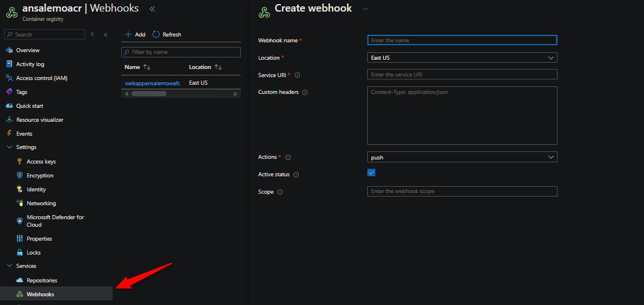This screenshot has height=305, width=644.
Task: Open Create webhook more options ellipsis
Action: click(x=366, y=9)
